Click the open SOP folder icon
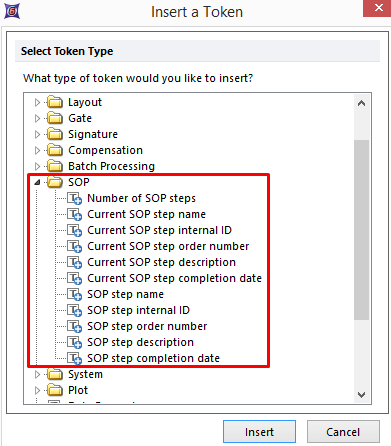The height and width of the screenshot is (446, 391). click(55, 182)
